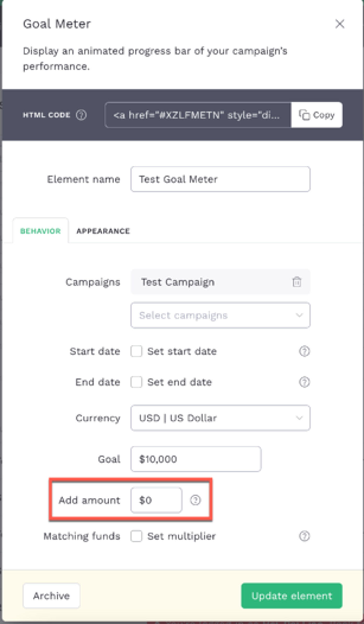Expand the Currency USD dropdown
364x624 pixels.
click(x=220, y=418)
